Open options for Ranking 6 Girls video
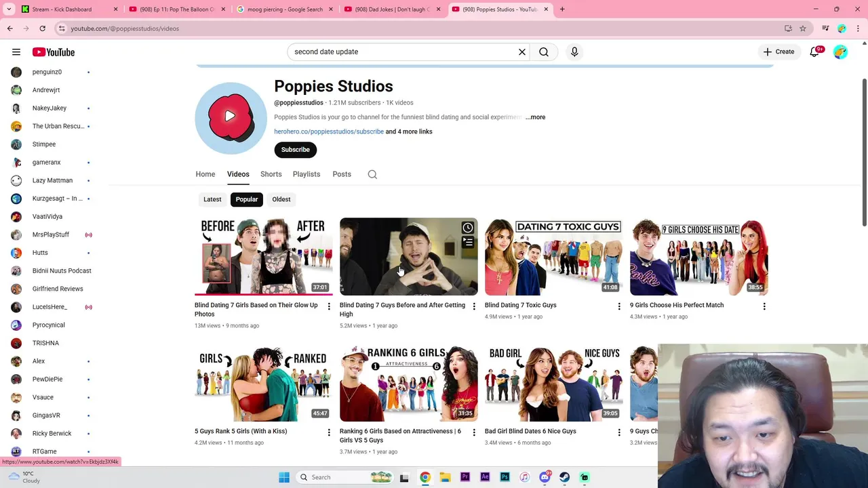The image size is (868, 488). tap(474, 432)
